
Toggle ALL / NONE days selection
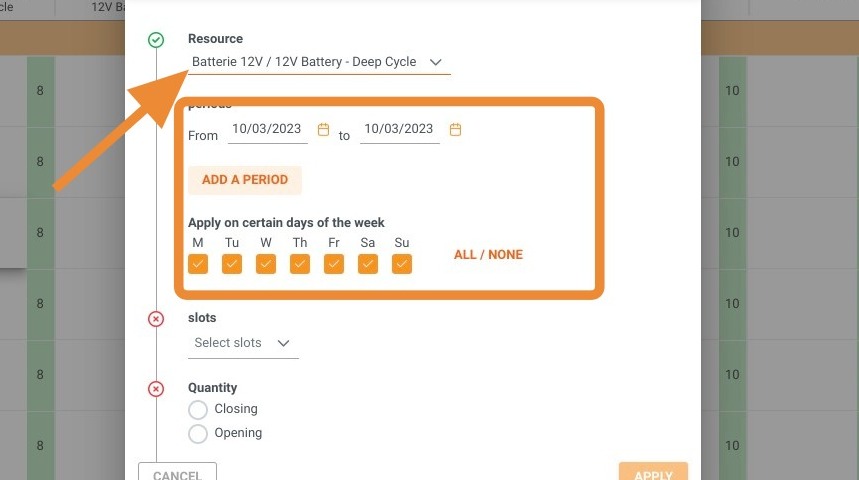coord(488,255)
